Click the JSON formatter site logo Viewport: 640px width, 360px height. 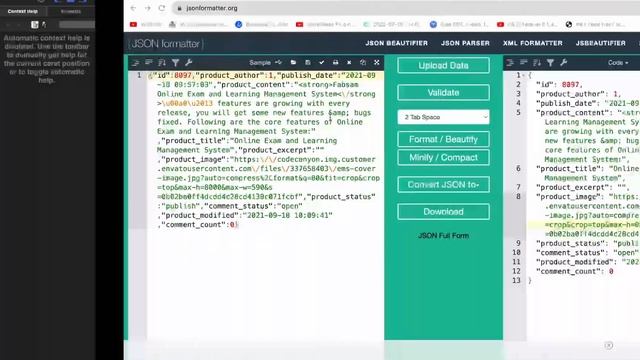pos(166,43)
